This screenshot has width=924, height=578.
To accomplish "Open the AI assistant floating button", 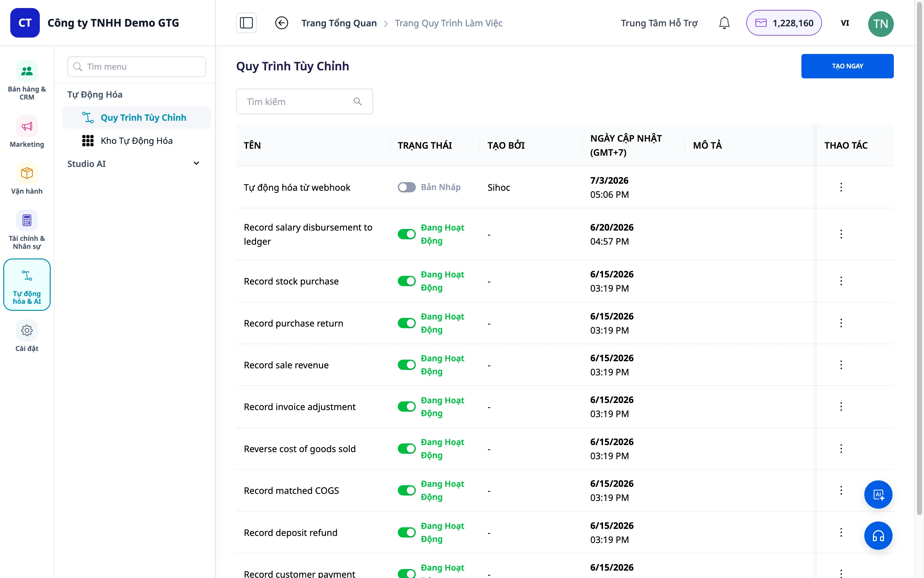I will click(878, 494).
